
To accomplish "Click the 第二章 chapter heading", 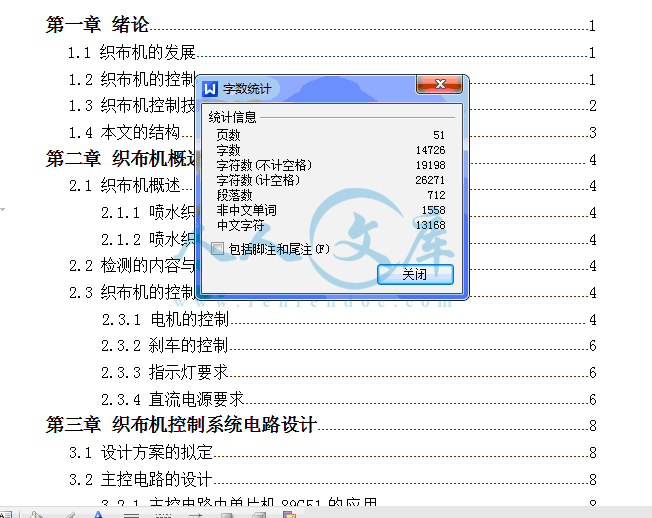I will coord(121,159).
